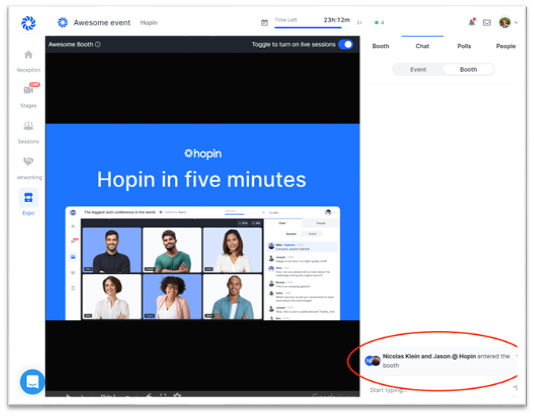Select Booth chat segment
This screenshot has height=416, width=534.
(x=468, y=69)
